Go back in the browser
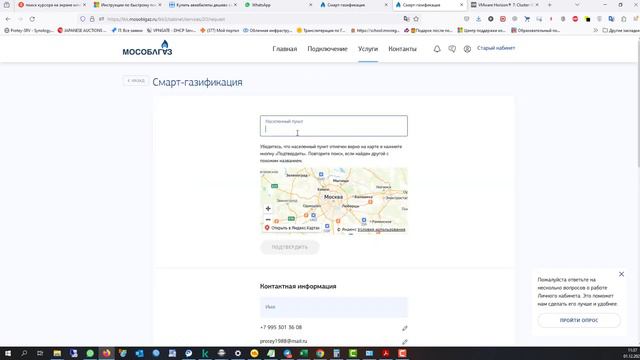Viewport: 640px width, 360px height. (8, 19)
